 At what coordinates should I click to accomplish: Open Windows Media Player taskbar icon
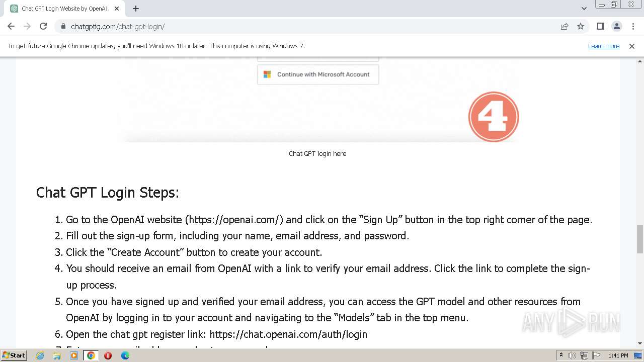[74, 355]
